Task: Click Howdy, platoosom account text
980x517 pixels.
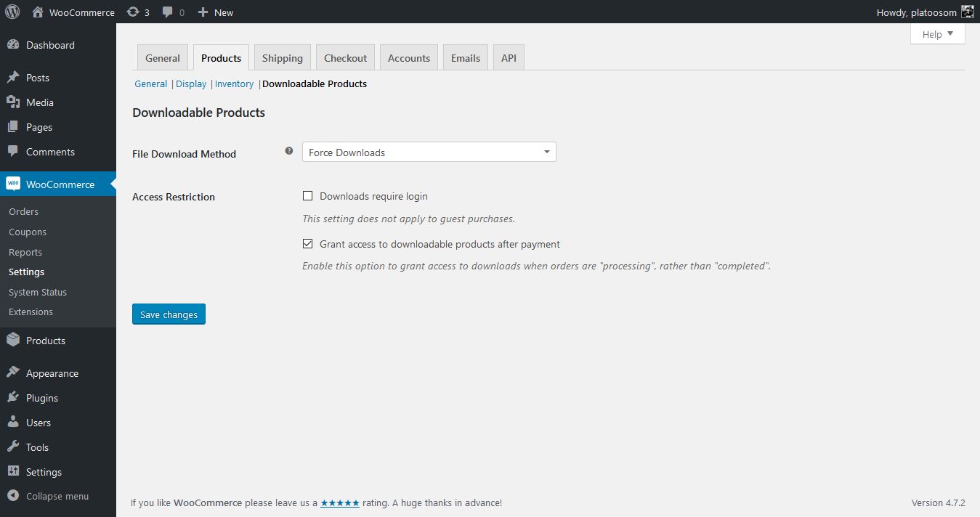Action: 917,12
